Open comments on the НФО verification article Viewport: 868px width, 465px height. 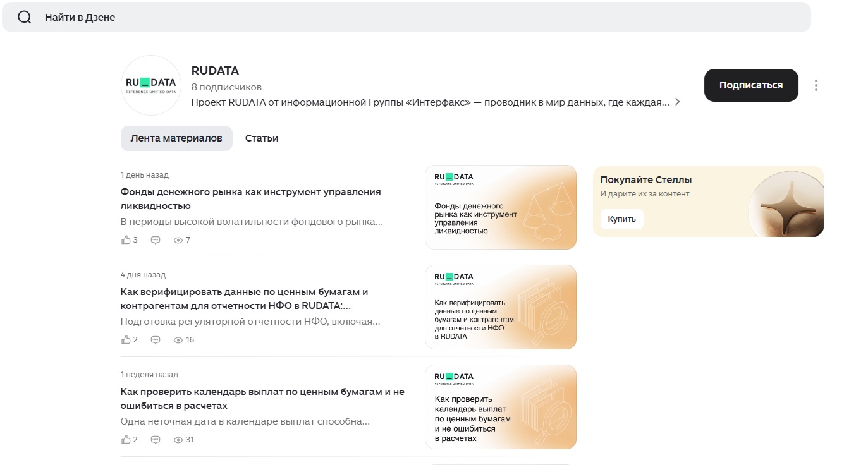click(156, 340)
